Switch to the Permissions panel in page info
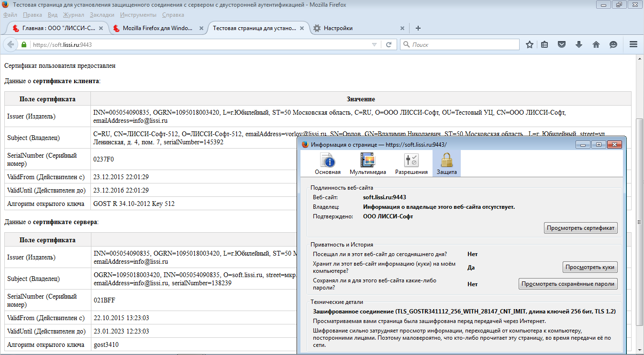This screenshot has height=355, width=644. point(411,164)
